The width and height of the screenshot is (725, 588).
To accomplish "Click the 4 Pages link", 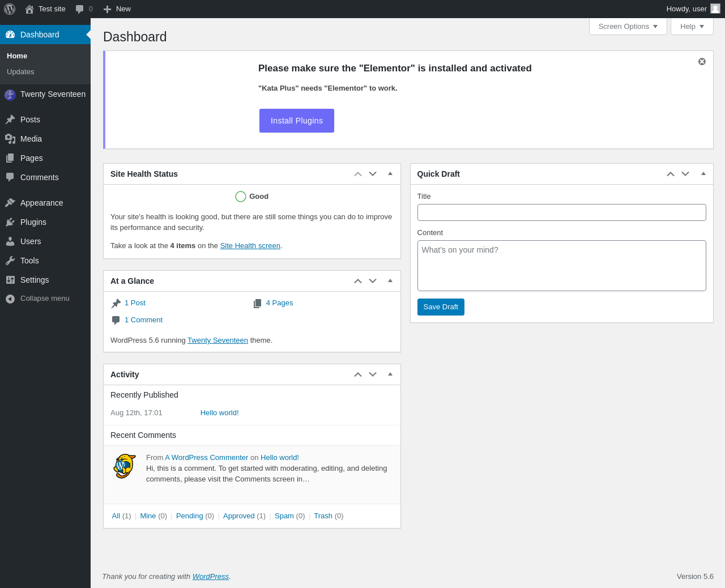I will (x=280, y=303).
